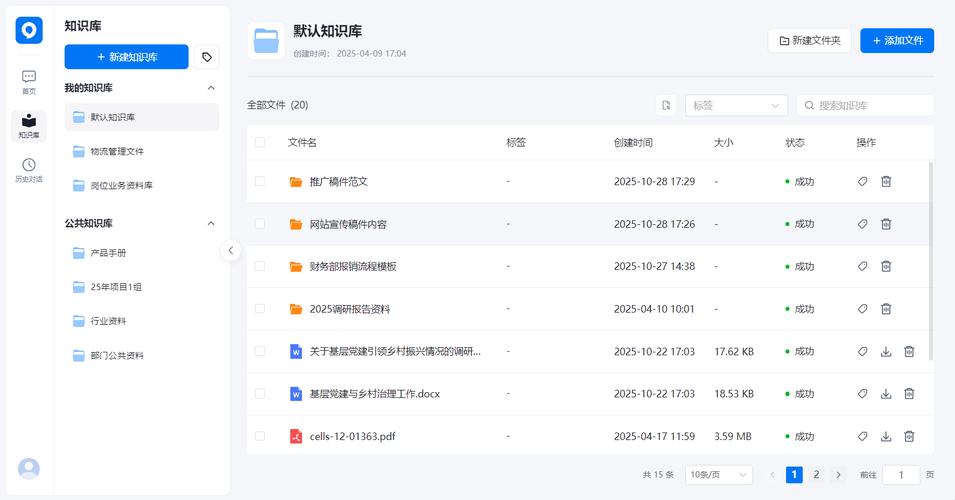Check the 基层党建与乡村治理工作.docx checkbox
955x500 pixels.
pos(260,394)
